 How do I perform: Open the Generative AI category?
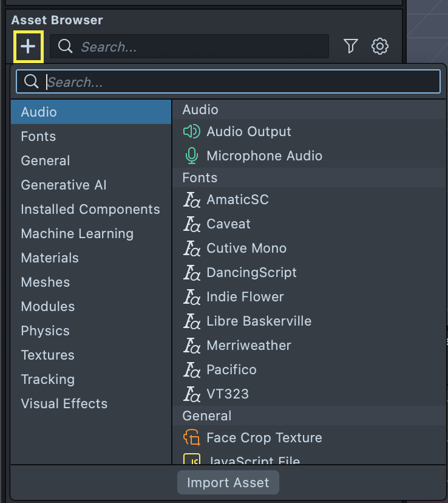[64, 185]
